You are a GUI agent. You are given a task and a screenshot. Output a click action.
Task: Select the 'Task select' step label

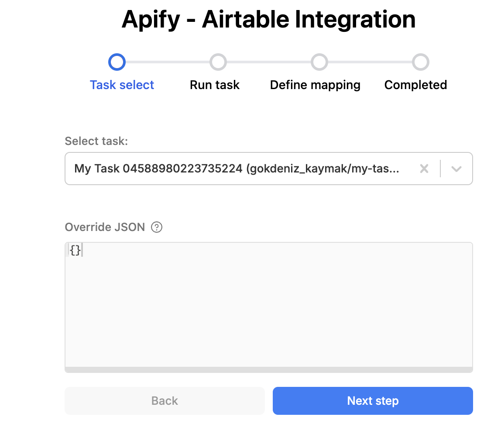(x=122, y=85)
